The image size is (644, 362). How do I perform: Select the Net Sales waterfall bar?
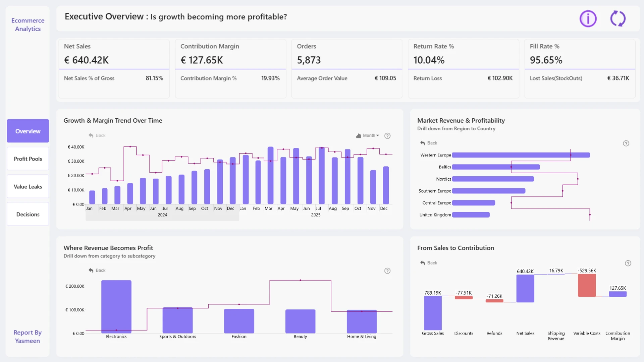click(525, 289)
